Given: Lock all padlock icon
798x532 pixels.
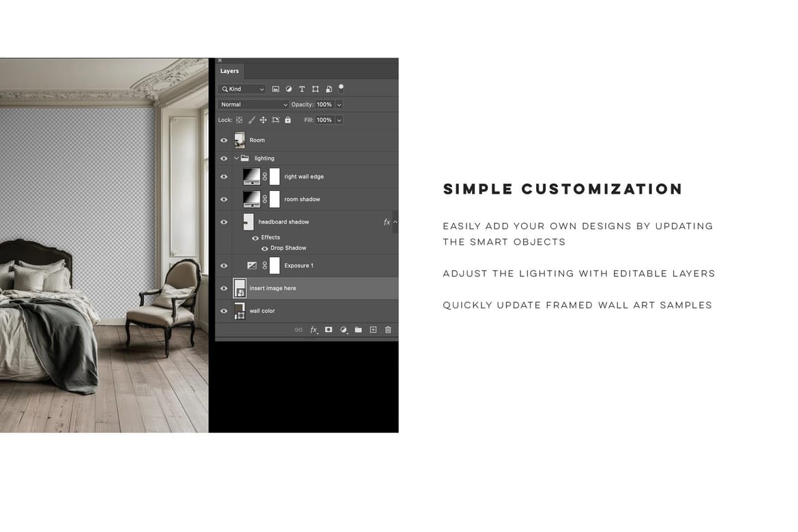Looking at the screenshot, I should coord(288,120).
